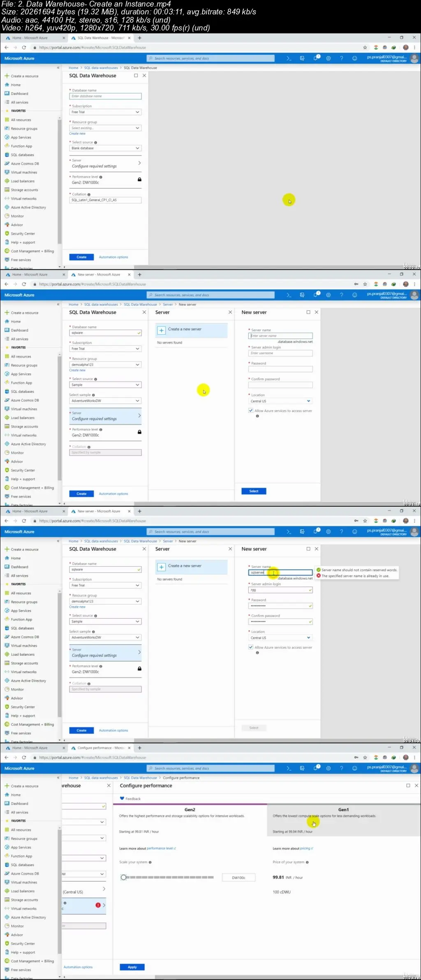The image size is (421, 980).
Task: Open SQL databases icon in Configure performance window sidebar
Action: click(x=7, y=865)
